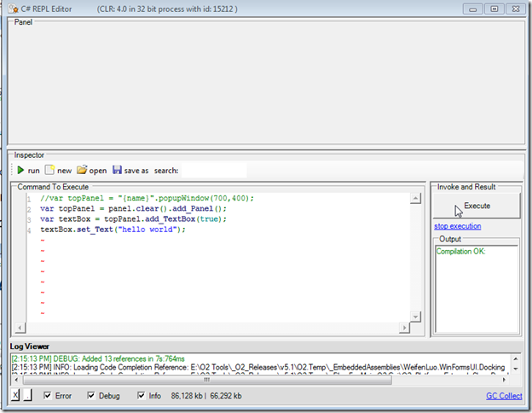Click Log Viewer scroll up arrow

(x=515, y=359)
